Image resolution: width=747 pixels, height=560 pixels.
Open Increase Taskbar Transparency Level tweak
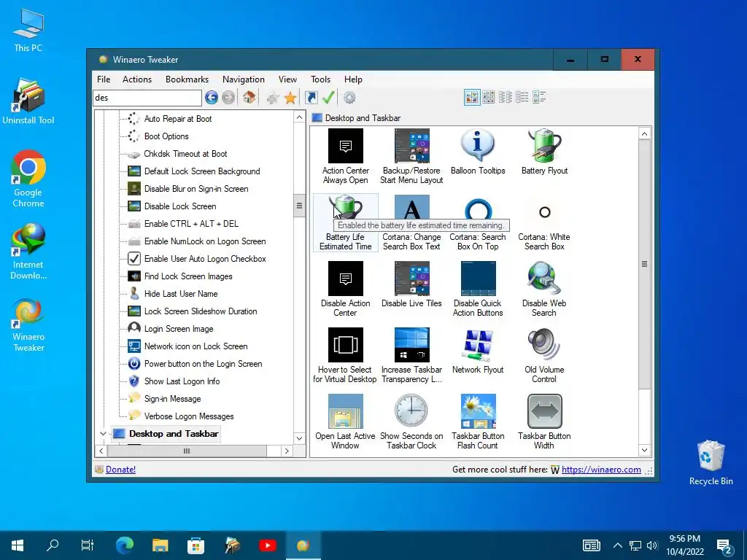click(x=411, y=355)
